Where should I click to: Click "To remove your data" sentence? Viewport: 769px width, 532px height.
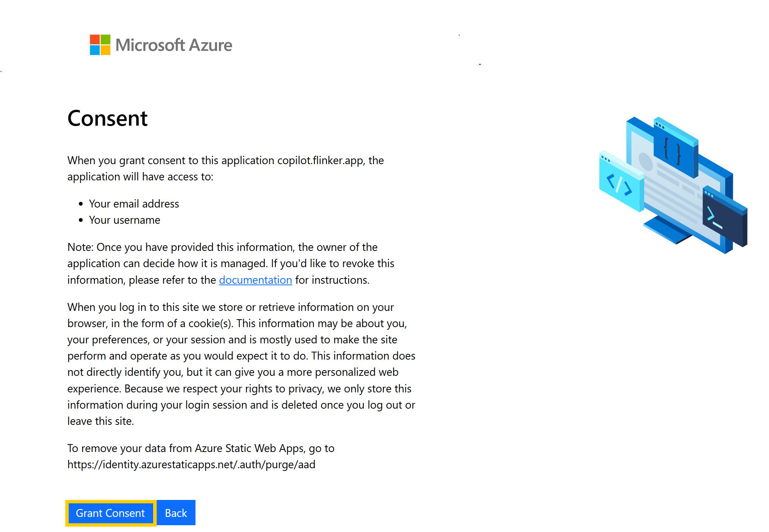[x=201, y=448]
